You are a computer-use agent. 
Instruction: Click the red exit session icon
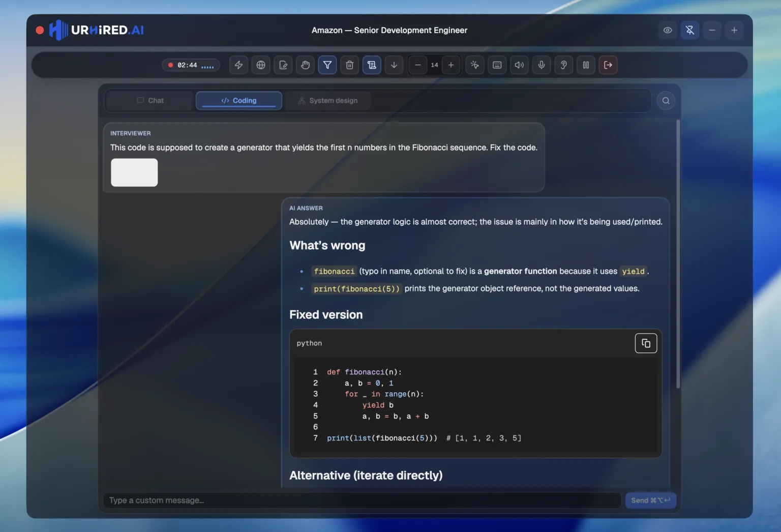click(x=608, y=65)
